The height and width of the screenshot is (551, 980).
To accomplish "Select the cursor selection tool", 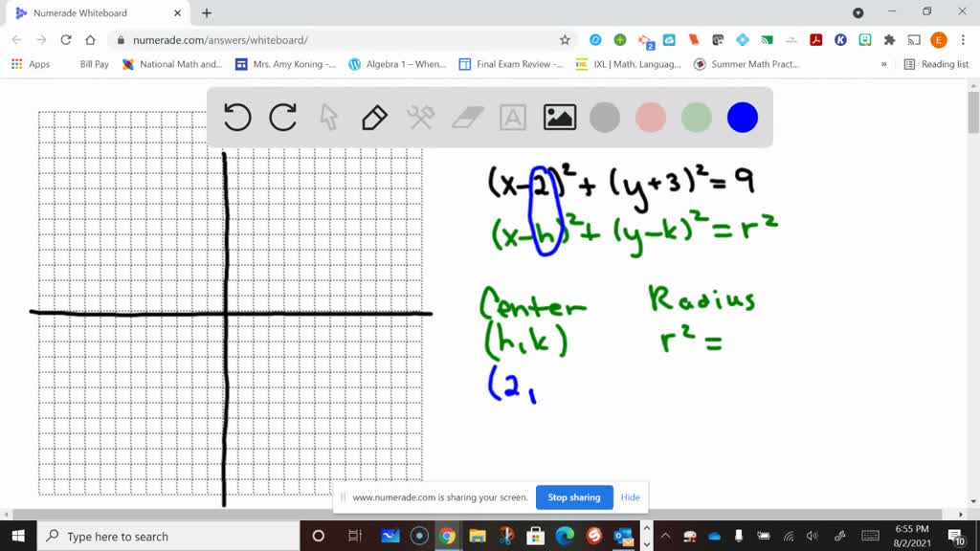I will pyautogui.click(x=328, y=117).
